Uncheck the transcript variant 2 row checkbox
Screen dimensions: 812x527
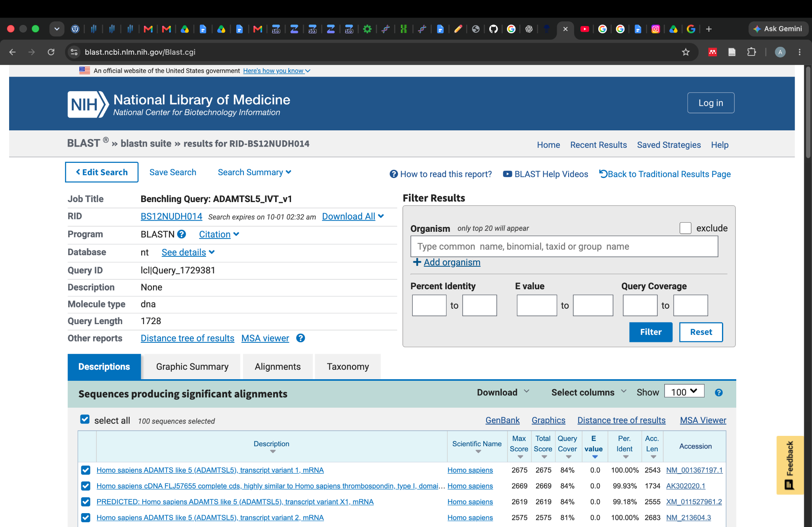[x=86, y=517]
